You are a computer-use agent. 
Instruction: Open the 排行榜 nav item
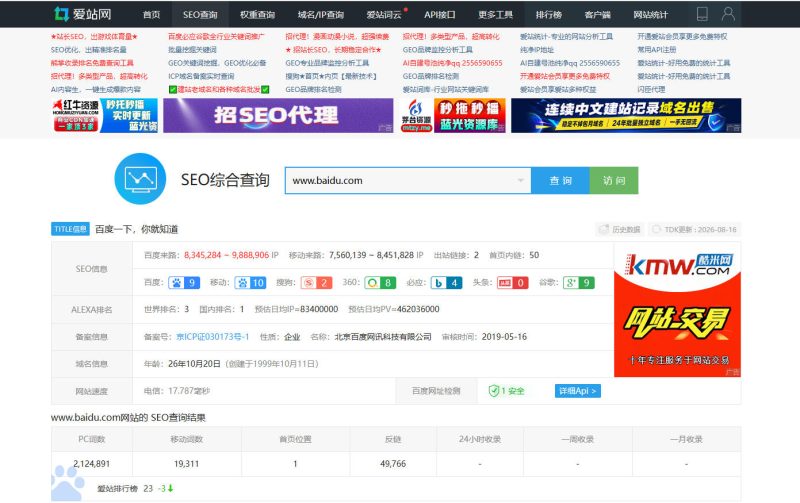[549, 14]
